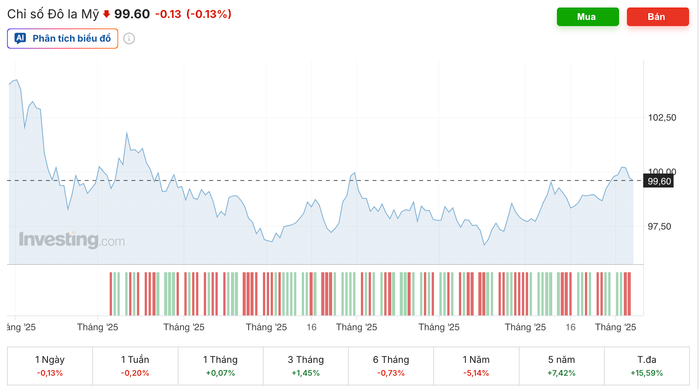The height and width of the screenshot is (389, 700).
Task: Select the 1 Ngày timeframe tab
Action: [50, 366]
